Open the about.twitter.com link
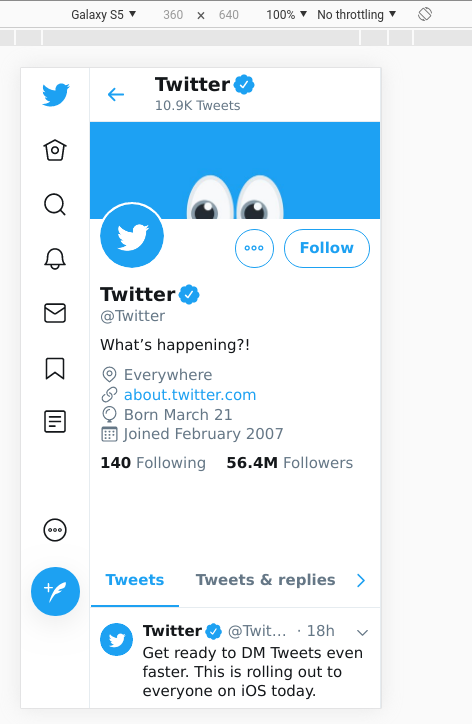This screenshot has height=724, width=472. coord(190,395)
